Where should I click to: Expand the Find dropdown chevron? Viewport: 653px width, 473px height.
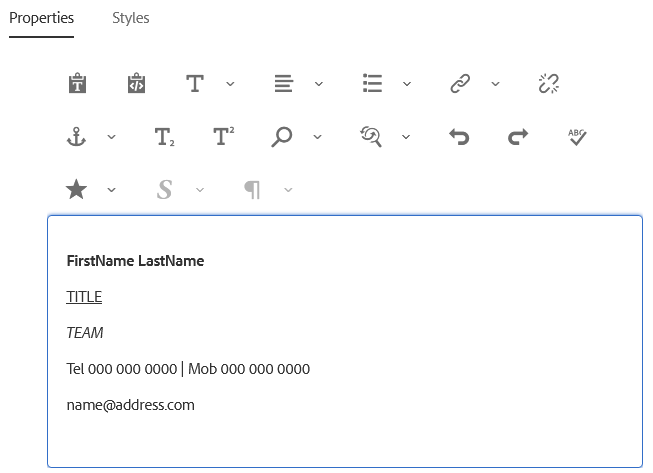pos(317,137)
